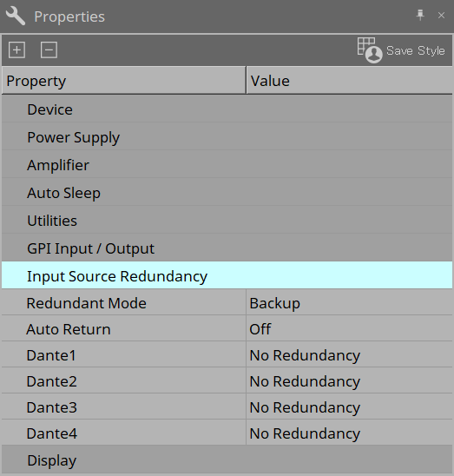Screen dimensions: 454x476
Task: Open Dante4 No Redundancy value
Action: [x=349, y=433]
